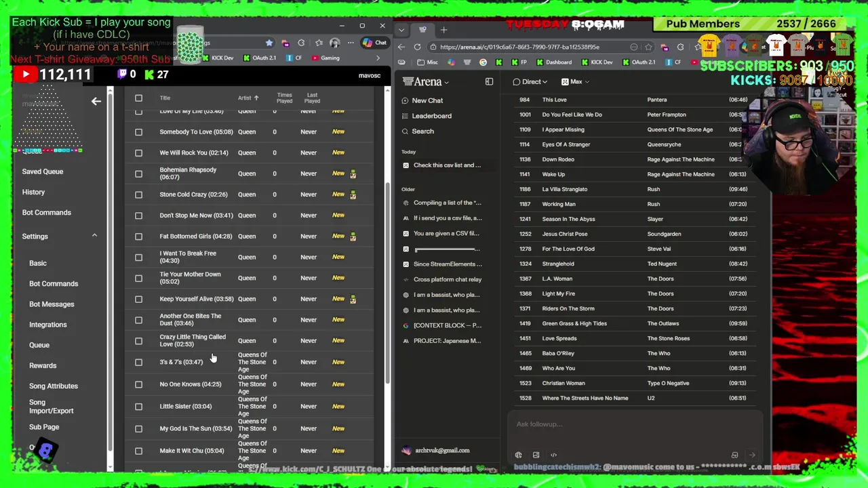Open the Google bookmark in the right browser
Viewport: 868px width, 488px height.
click(x=483, y=62)
